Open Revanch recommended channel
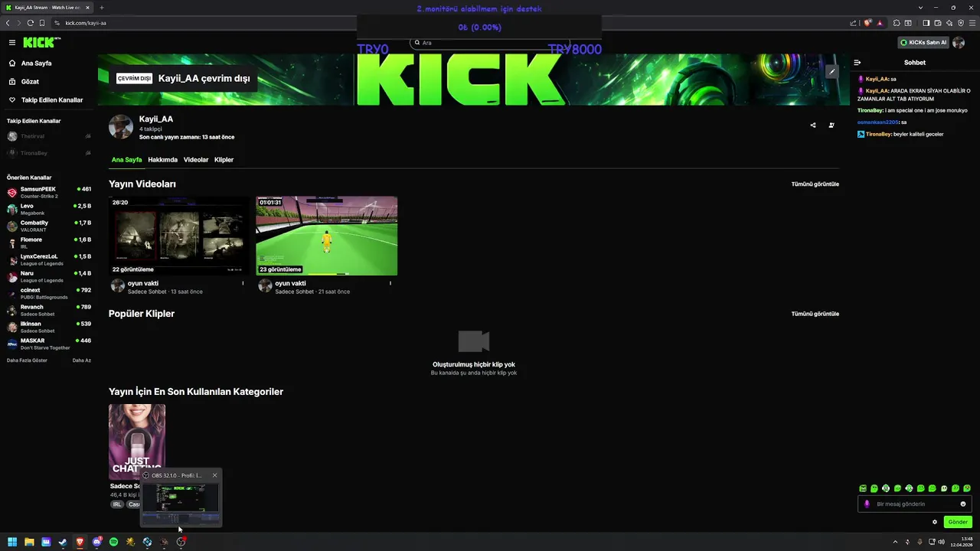 pos(49,310)
